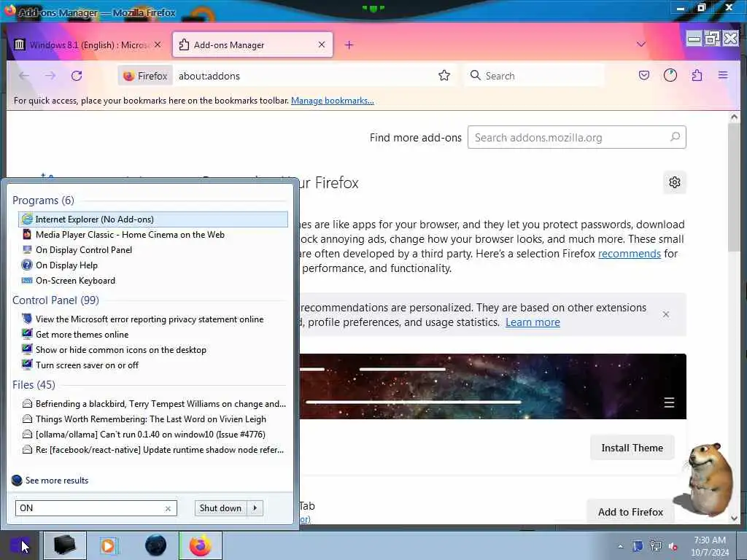This screenshot has width=747, height=560.
Task: Click the Firefox Search bar
Action: click(533, 75)
